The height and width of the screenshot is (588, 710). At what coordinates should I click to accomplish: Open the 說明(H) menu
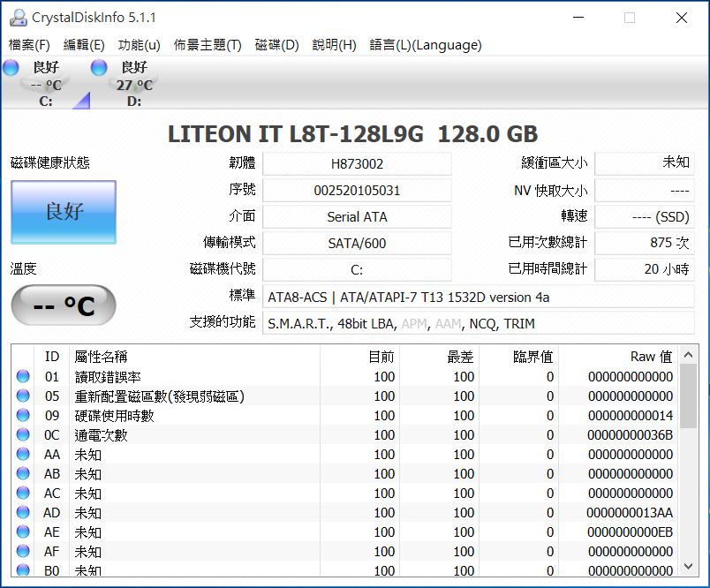pos(334,45)
